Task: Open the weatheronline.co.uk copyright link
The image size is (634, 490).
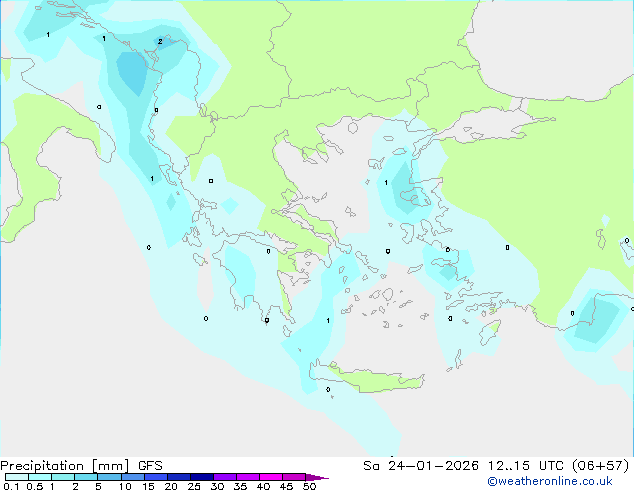Action: [x=550, y=481]
